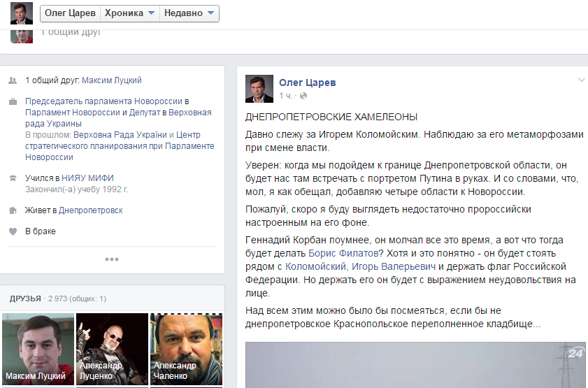
Task: Click the briefcase work icon in the About panel
Action: point(13,101)
